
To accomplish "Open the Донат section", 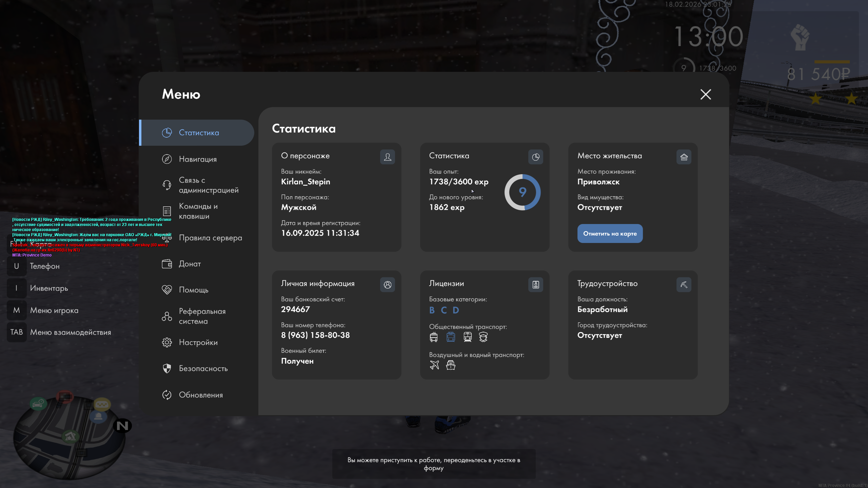I will pos(190,264).
